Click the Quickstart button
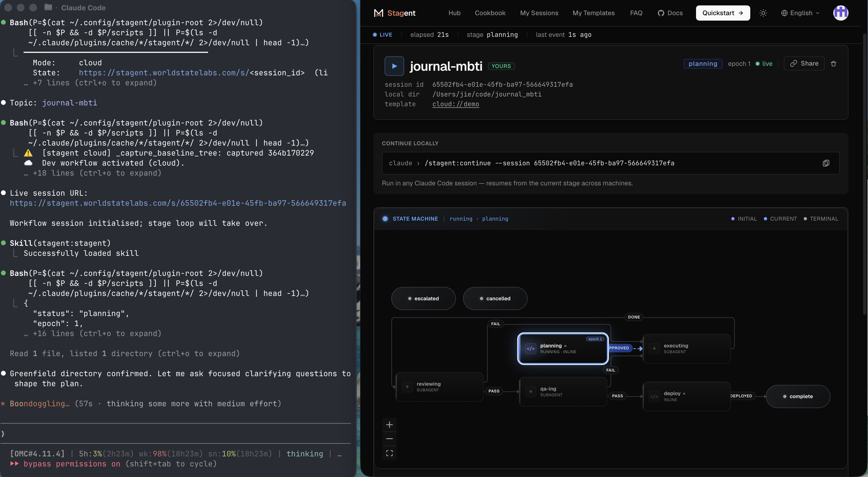Image resolution: width=868 pixels, height=477 pixels. pyautogui.click(x=723, y=13)
